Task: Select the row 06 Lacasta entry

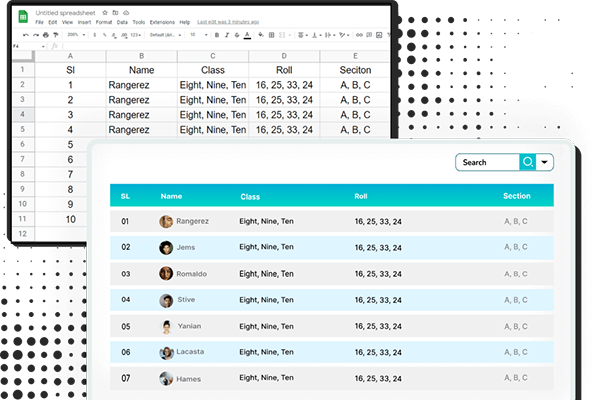Action: coord(331,352)
